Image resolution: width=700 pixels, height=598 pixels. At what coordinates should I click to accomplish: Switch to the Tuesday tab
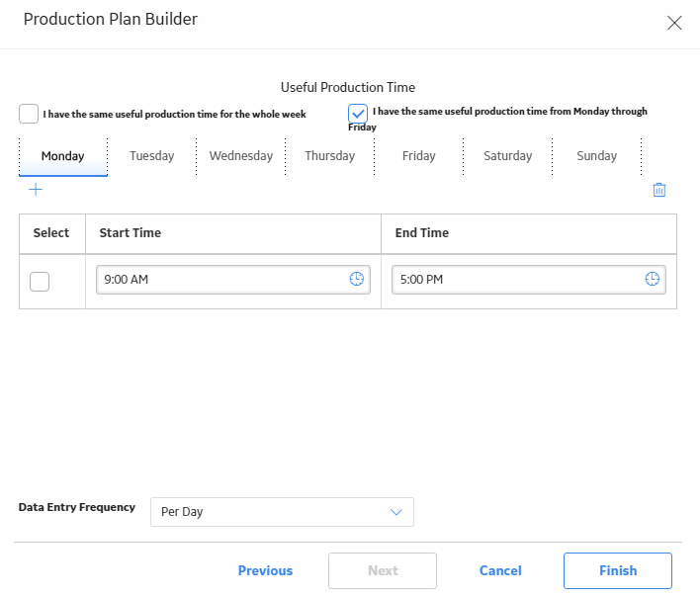coord(152,156)
